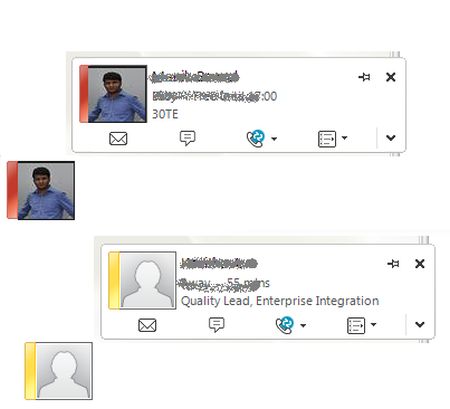Open more-options dropdown arrow in upper card

tap(345, 137)
